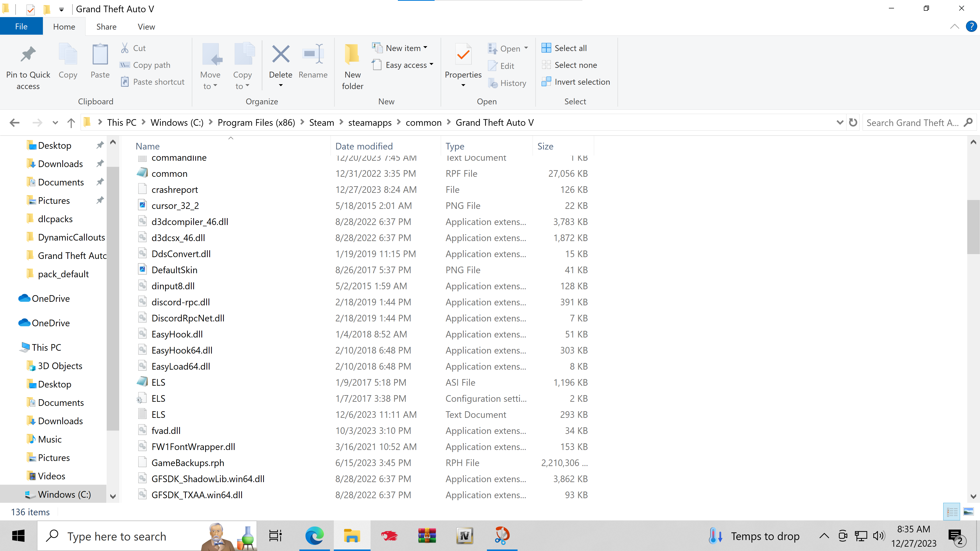Click the up-one-level arrow
Image resolution: width=980 pixels, height=551 pixels.
71,122
